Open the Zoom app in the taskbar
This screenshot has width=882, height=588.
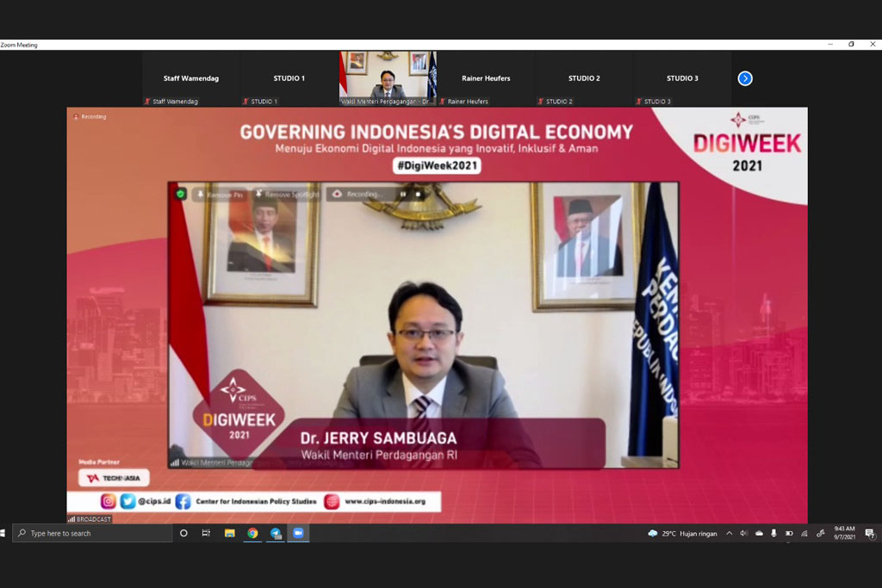coord(298,533)
